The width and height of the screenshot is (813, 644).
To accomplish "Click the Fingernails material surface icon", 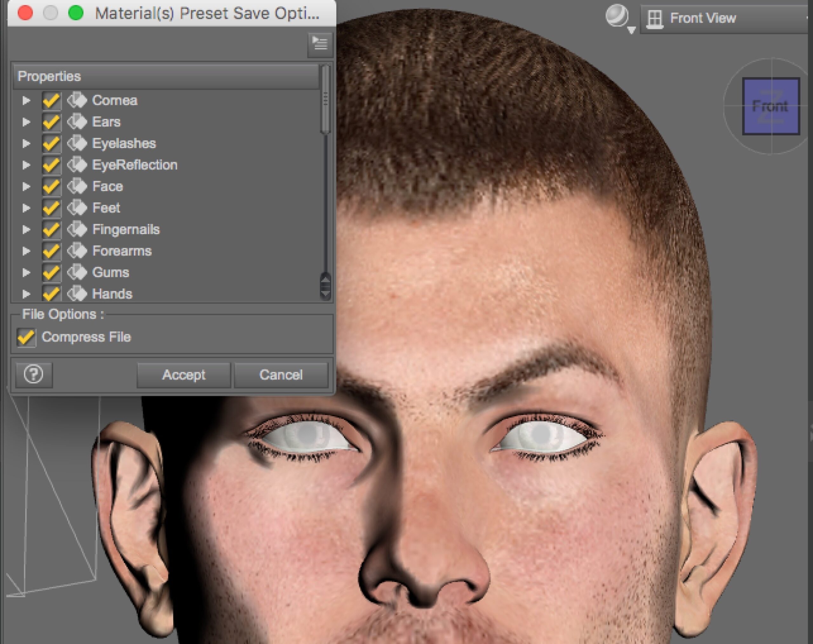I will pos(77,229).
